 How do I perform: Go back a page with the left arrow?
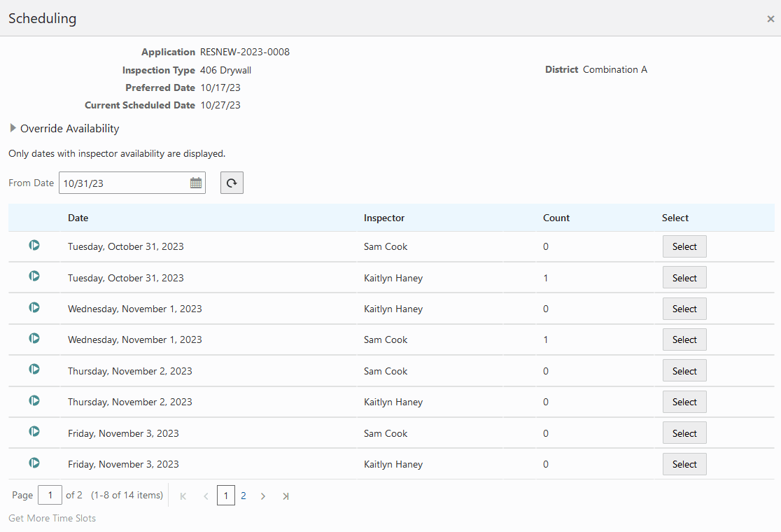[206, 496]
